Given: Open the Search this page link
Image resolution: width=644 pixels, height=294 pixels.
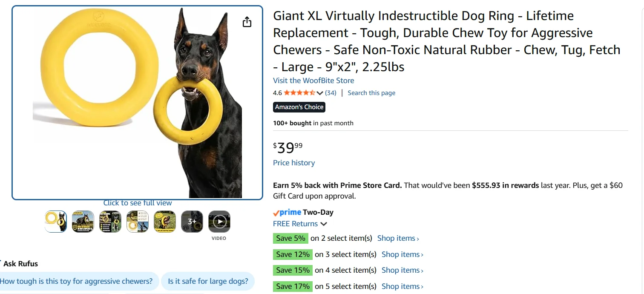Looking at the screenshot, I should pos(371,93).
